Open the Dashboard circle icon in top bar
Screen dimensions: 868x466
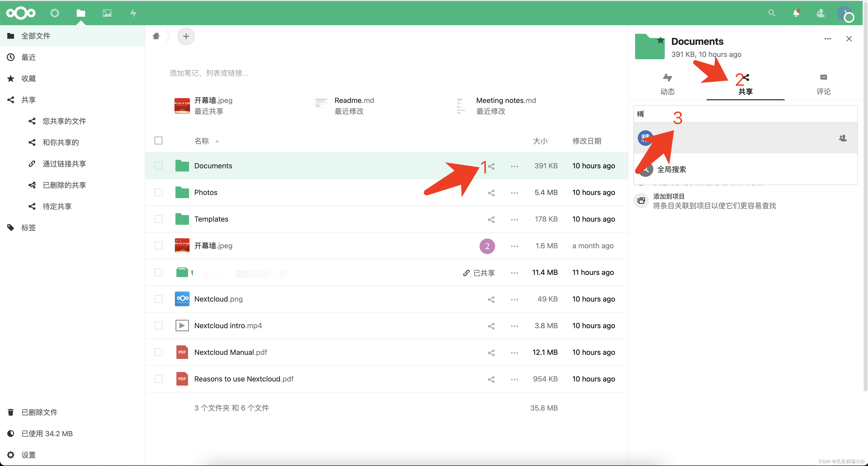[x=54, y=13]
